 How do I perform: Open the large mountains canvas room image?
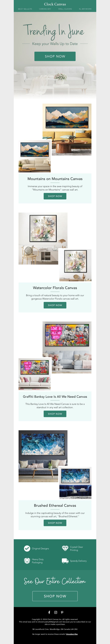67,129
